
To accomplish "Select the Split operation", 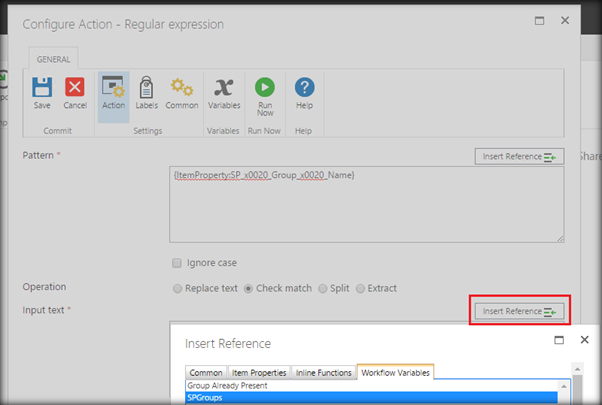I will click(323, 288).
